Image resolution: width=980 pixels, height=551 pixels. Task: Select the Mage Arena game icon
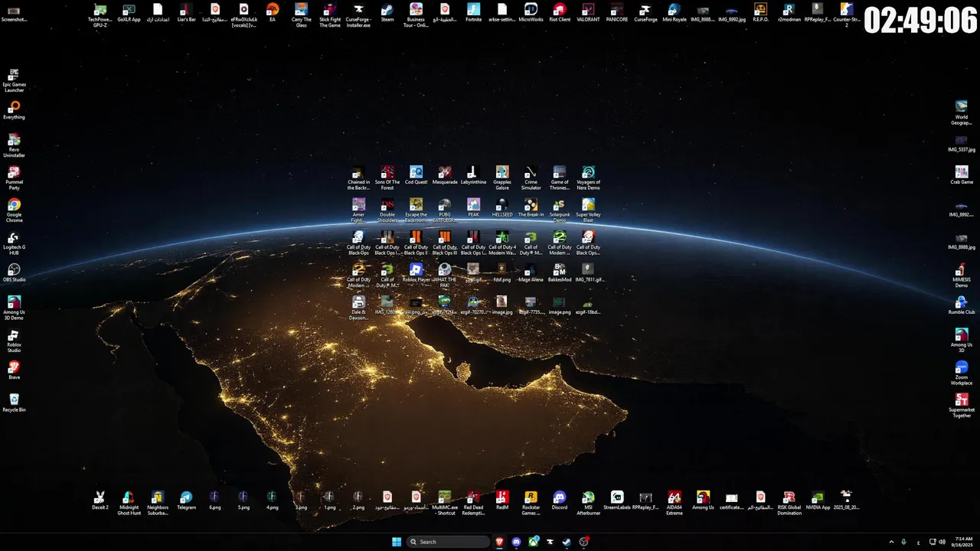531,272
